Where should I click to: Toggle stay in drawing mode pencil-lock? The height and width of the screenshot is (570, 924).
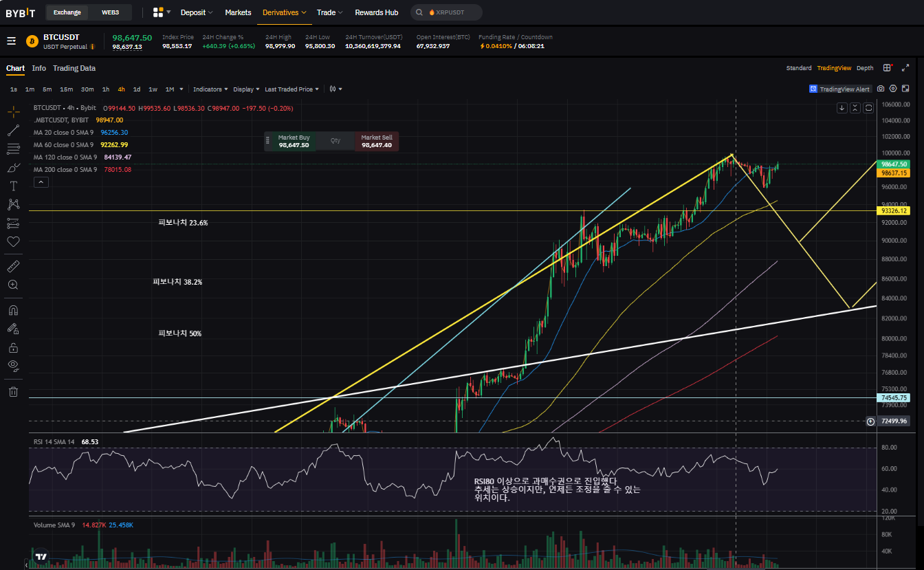tap(13, 329)
